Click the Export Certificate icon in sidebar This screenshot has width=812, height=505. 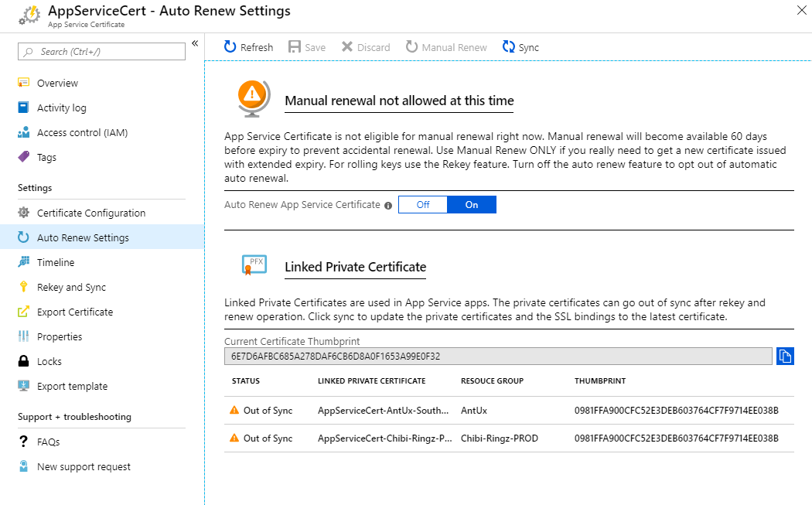click(x=23, y=312)
